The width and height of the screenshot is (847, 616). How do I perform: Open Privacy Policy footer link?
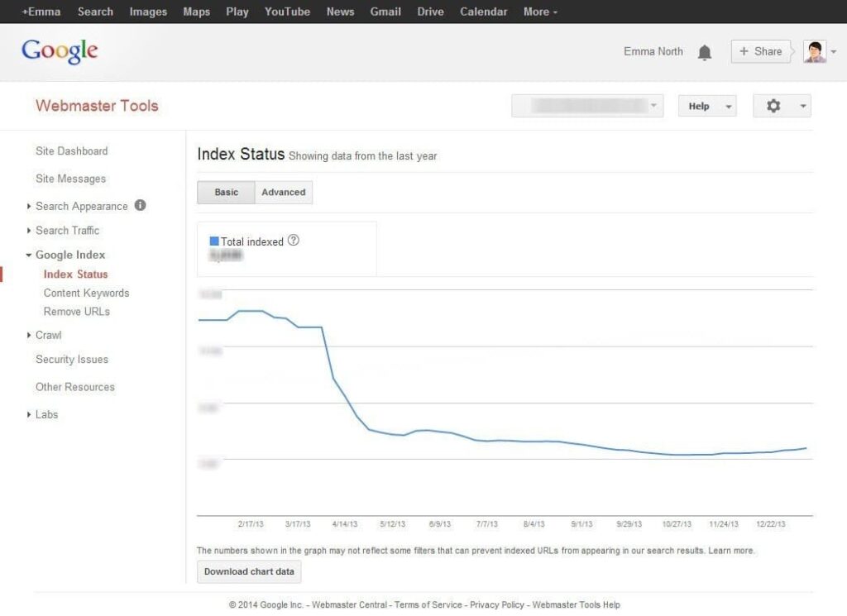click(x=497, y=605)
